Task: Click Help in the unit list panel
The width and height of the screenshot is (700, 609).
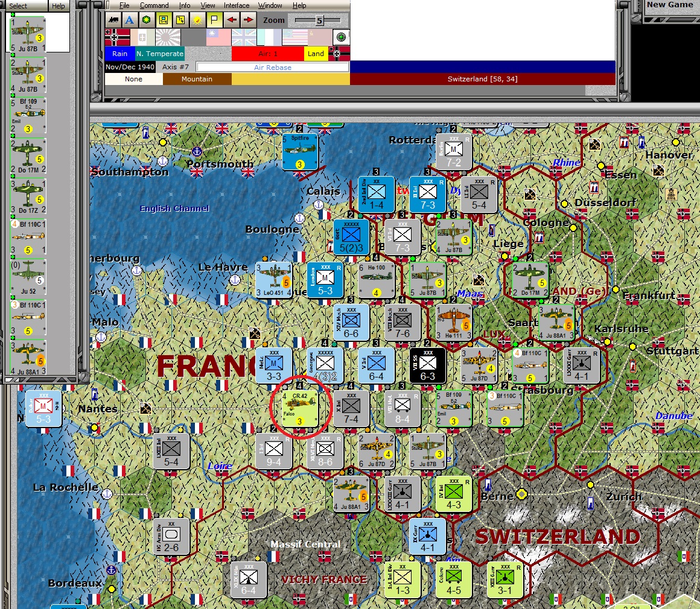Action: [58, 6]
